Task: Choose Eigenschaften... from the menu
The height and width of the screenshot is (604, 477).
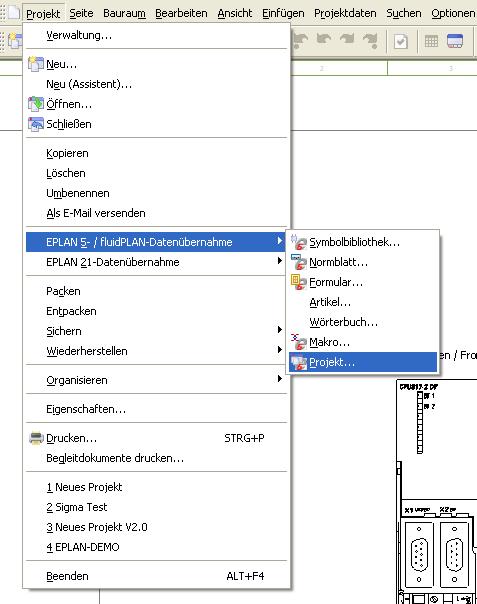Action: [156, 409]
